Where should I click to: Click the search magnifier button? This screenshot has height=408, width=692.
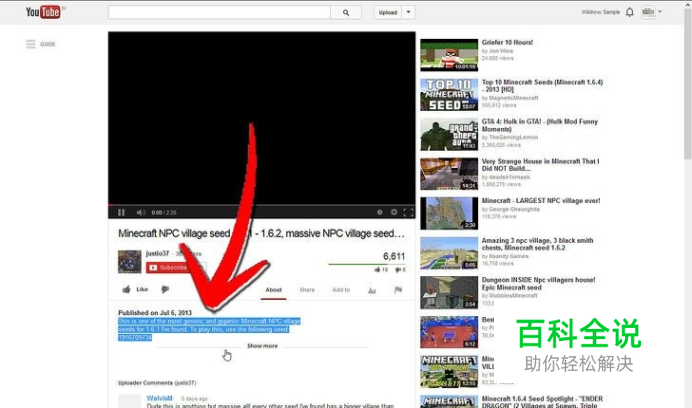pos(346,12)
